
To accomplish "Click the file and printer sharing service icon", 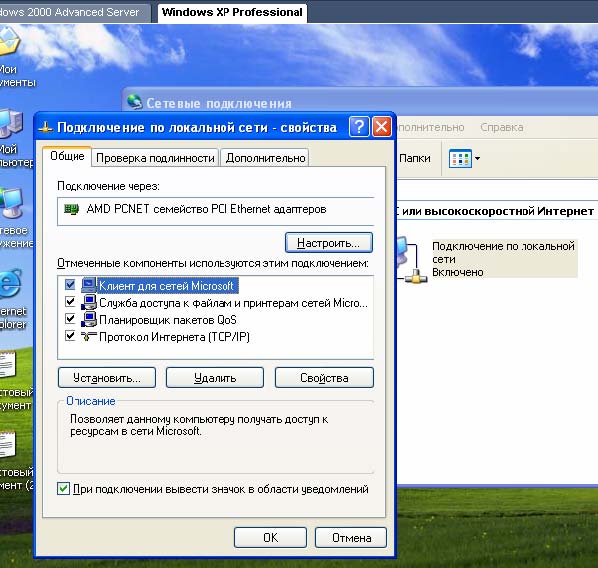I will (x=89, y=303).
